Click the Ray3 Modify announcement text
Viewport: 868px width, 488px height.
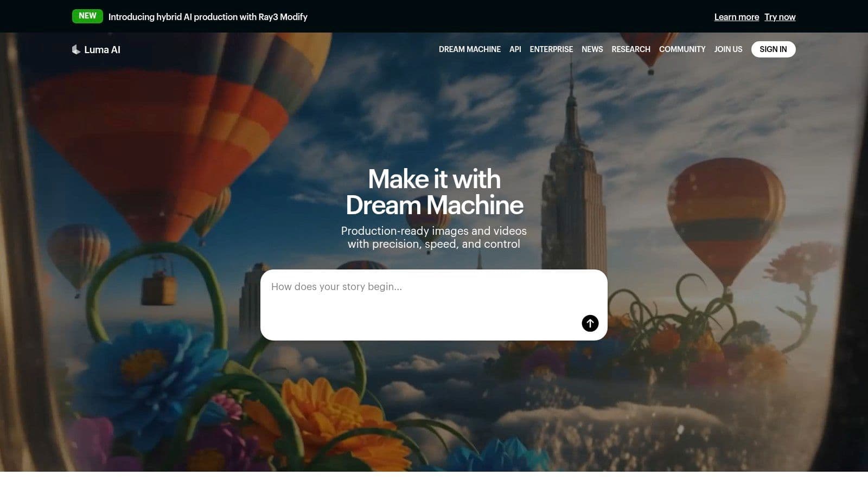(x=208, y=17)
